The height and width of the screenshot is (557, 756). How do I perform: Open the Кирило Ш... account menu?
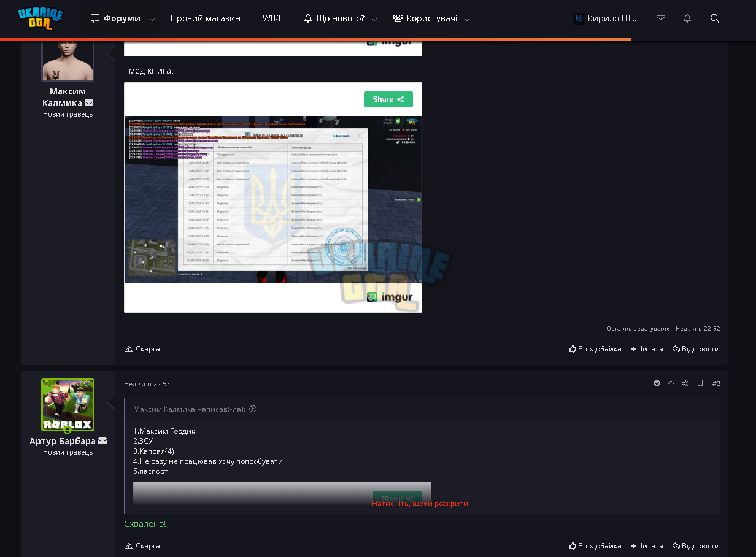(605, 18)
